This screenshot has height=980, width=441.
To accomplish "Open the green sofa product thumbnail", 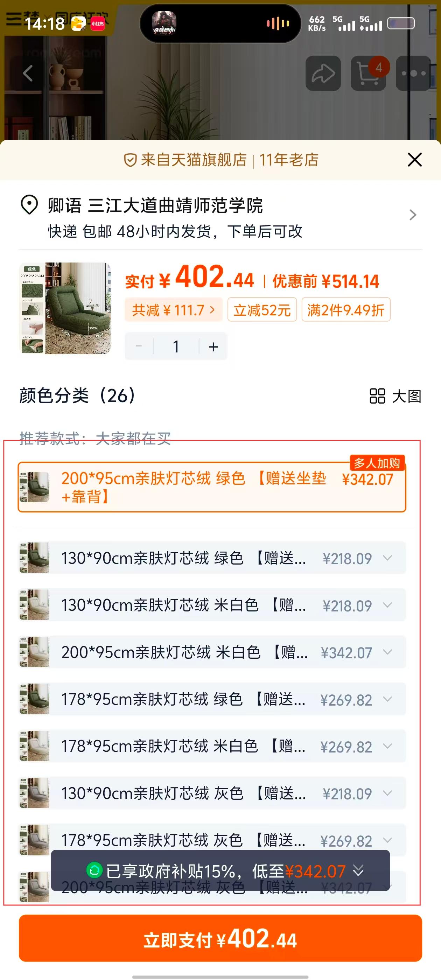I will 65,308.
